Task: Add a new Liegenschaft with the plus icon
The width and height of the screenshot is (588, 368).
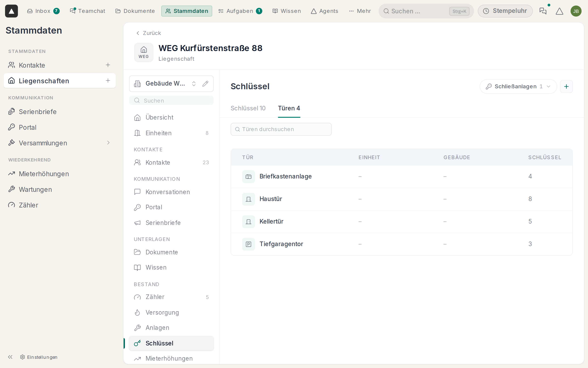Action: click(108, 80)
